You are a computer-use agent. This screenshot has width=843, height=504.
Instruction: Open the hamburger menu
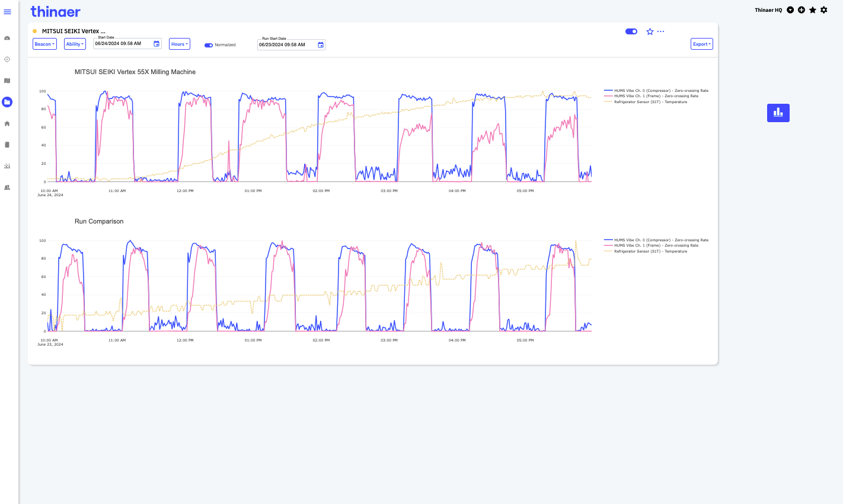tap(7, 12)
